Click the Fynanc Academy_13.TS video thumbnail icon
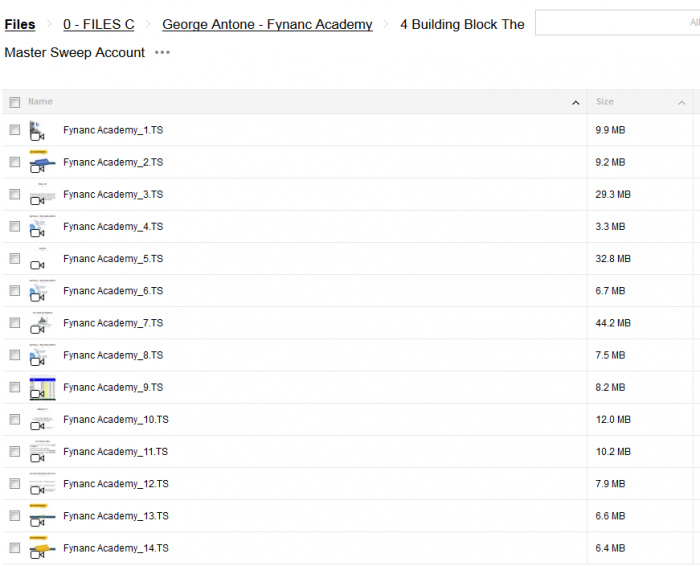The height and width of the screenshot is (566, 700). pos(42,516)
